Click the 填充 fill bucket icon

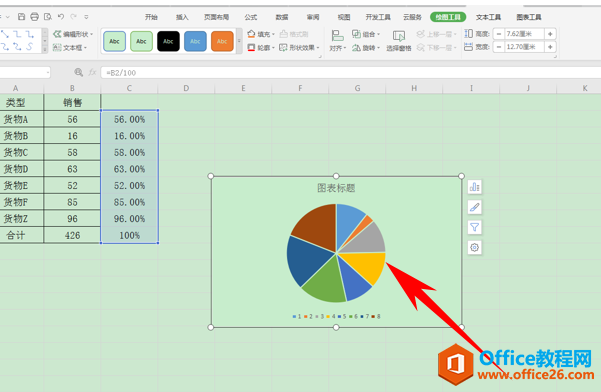tap(251, 34)
